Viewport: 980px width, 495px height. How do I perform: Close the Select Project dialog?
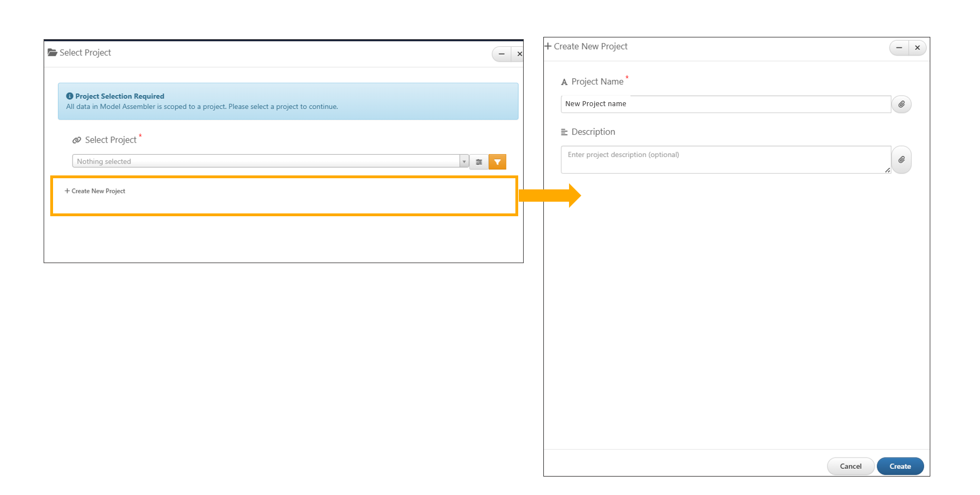[x=519, y=54]
